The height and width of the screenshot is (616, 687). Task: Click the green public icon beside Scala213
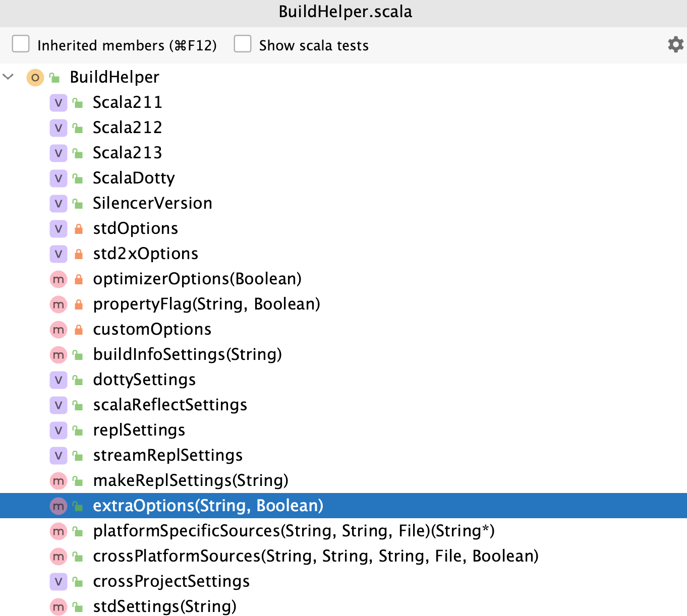78,153
